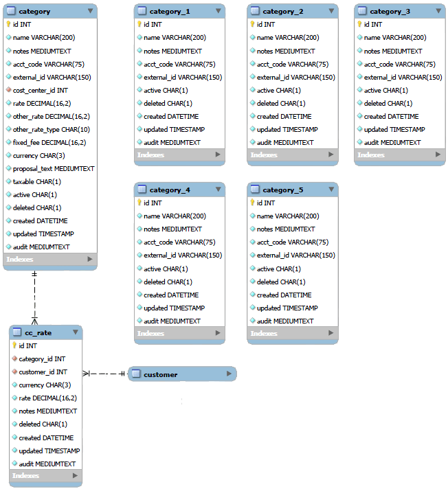
Task: Expand the Indexes section of category_2
Action: [331, 155]
